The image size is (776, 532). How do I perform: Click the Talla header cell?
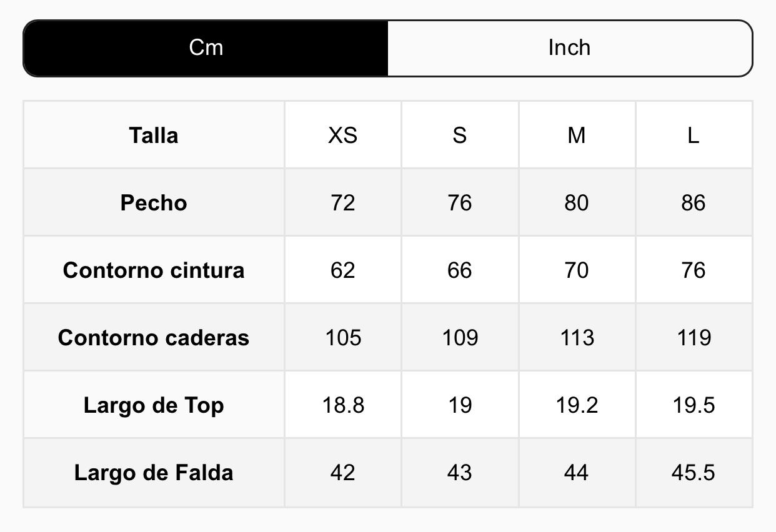tap(154, 135)
